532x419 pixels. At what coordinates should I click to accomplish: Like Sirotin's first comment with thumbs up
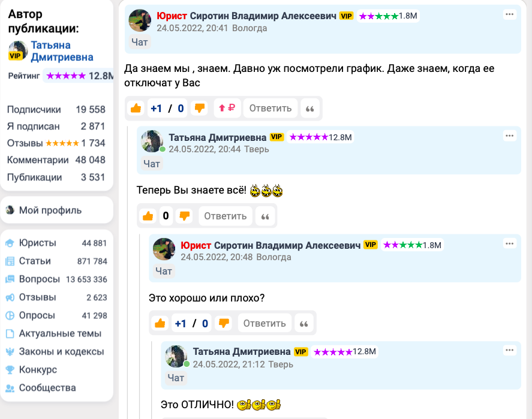(x=136, y=108)
